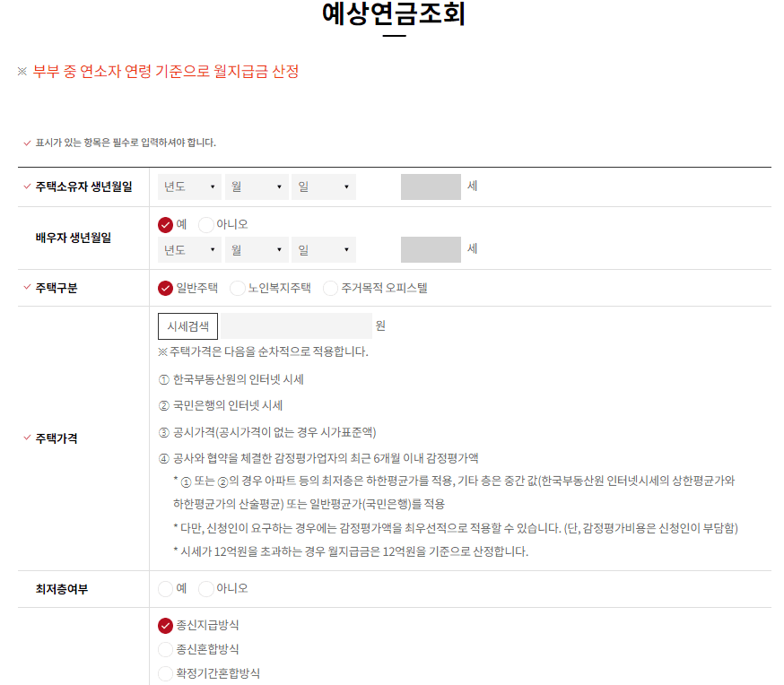This screenshot has width=784, height=685.
Task: Keep 일반주택 selected as housing type
Action: [167, 289]
